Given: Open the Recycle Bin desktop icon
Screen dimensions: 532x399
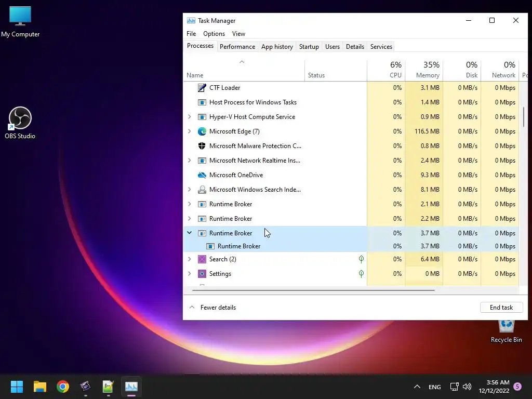Looking at the screenshot, I should [506, 331].
